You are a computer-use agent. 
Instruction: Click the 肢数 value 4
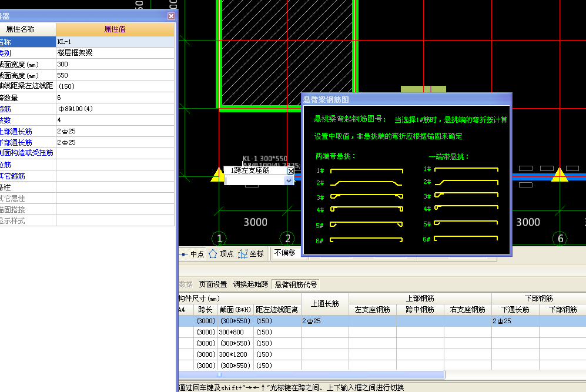pyautogui.click(x=115, y=120)
